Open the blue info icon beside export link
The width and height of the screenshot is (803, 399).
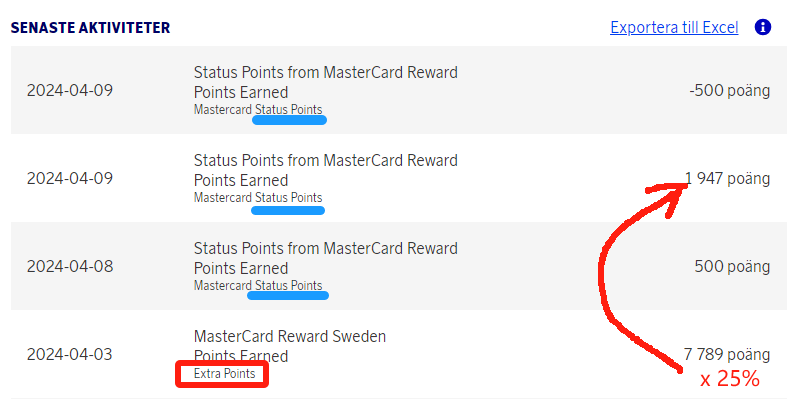tap(763, 27)
